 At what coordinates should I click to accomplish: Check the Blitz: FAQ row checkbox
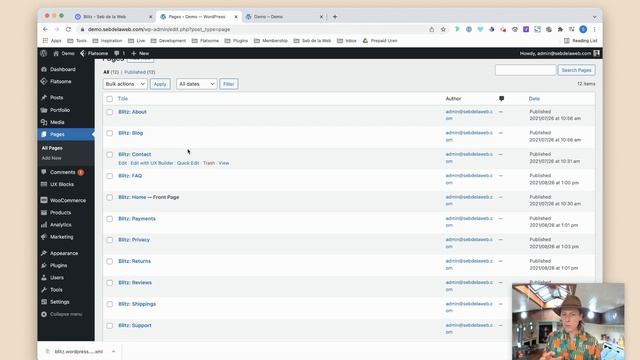pyautogui.click(x=109, y=176)
